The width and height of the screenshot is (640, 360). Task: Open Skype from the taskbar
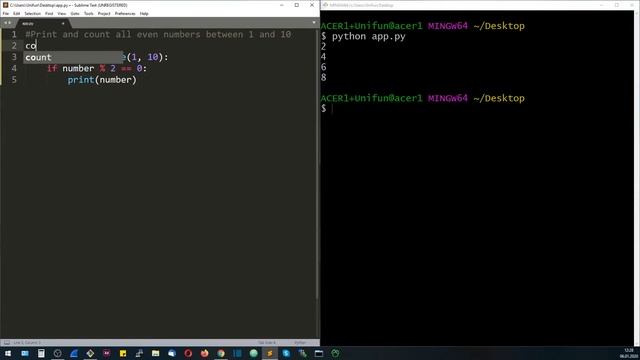(286, 353)
